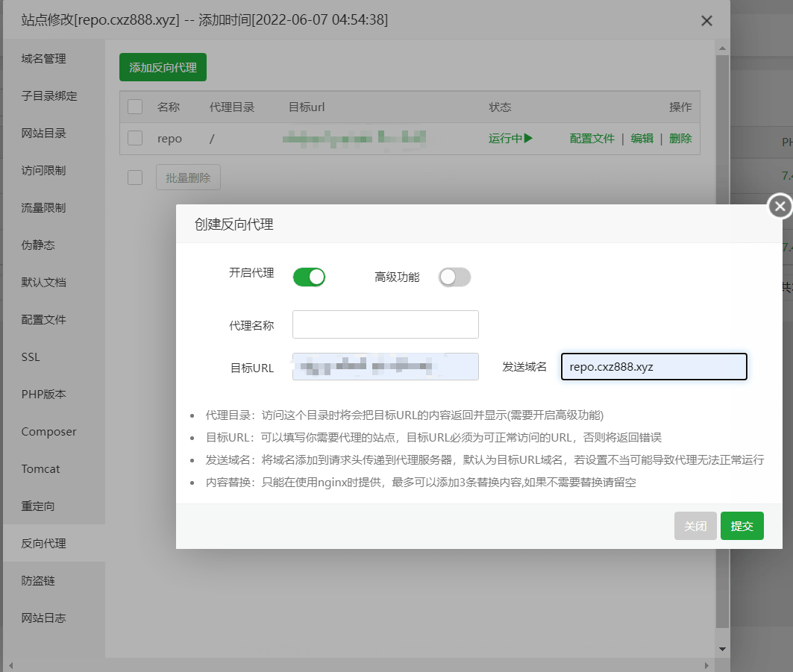The width and height of the screenshot is (793, 672).
Task: Open the 重定向 redirect settings
Action: coord(39,506)
